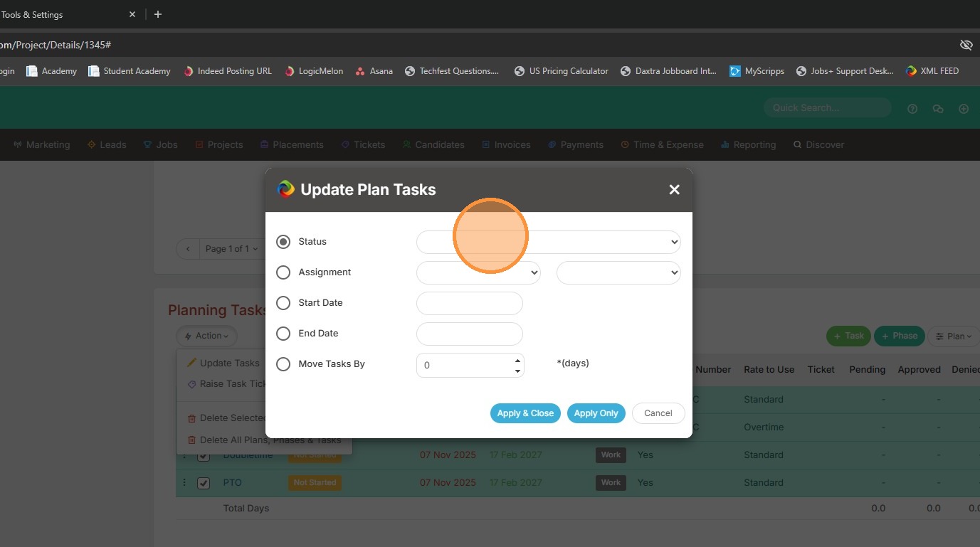The width and height of the screenshot is (980, 547).
Task: Open the XML FEED bookmark
Action: click(932, 71)
